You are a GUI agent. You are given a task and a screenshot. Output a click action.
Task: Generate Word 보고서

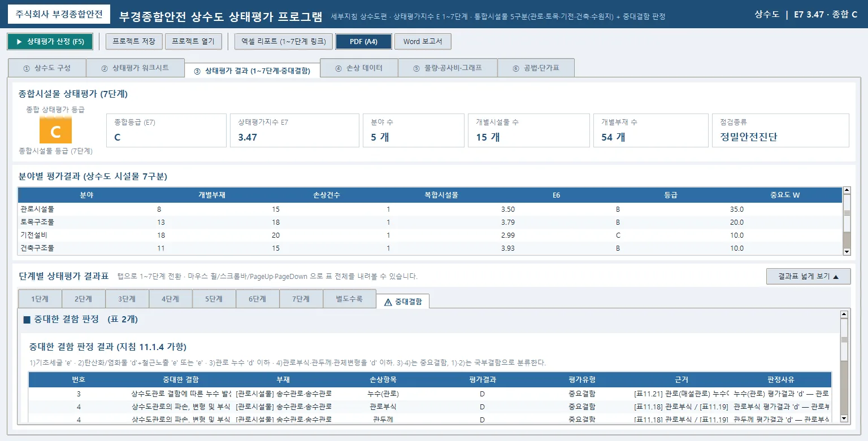tap(423, 42)
